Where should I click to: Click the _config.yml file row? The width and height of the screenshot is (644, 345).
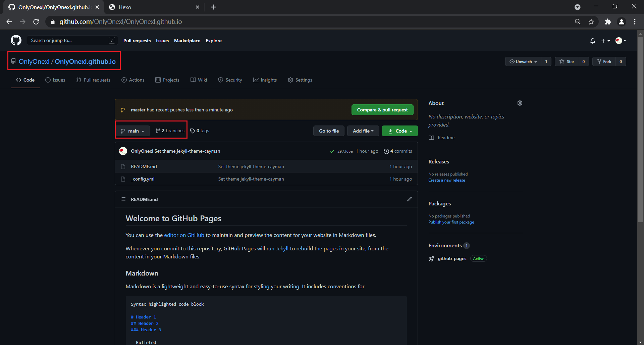tap(266, 179)
